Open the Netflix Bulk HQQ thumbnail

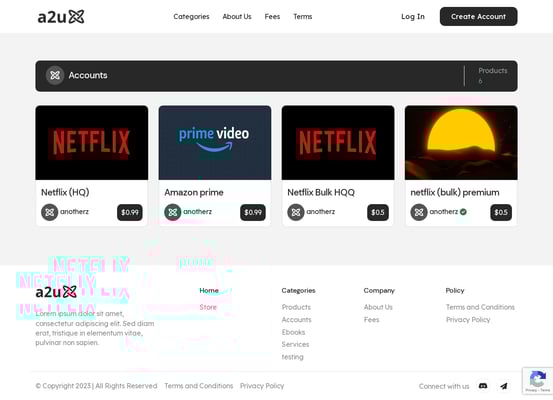338,143
